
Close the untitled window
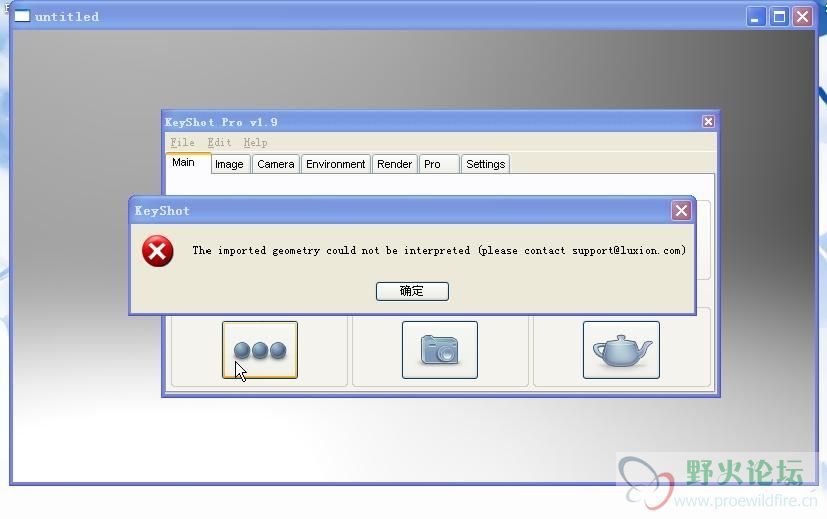[802, 17]
